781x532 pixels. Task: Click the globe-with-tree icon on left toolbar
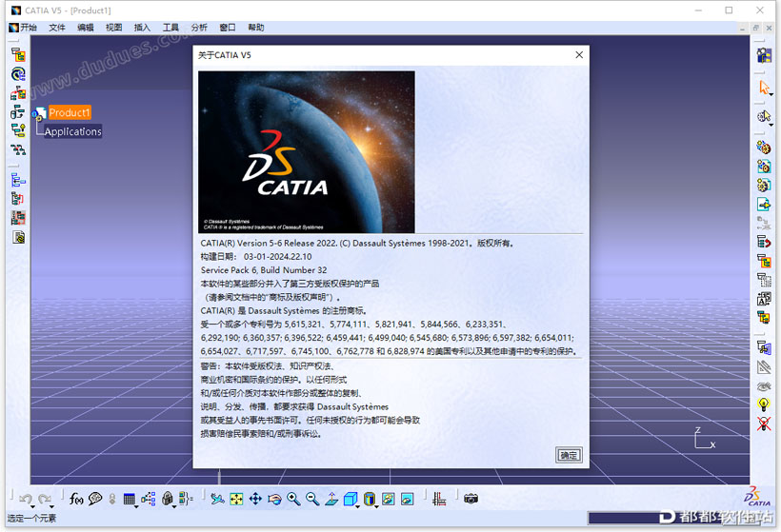[18, 74]
